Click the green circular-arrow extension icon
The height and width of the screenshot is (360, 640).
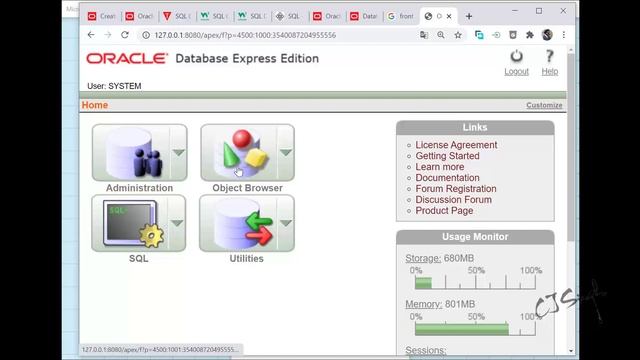(x=496, y=36)
